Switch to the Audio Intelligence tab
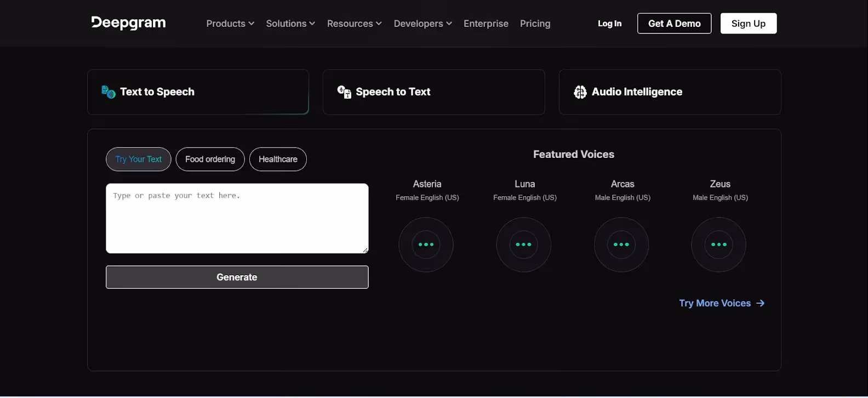868x398 pixels. pyautogui.click(x=670, y=92)
